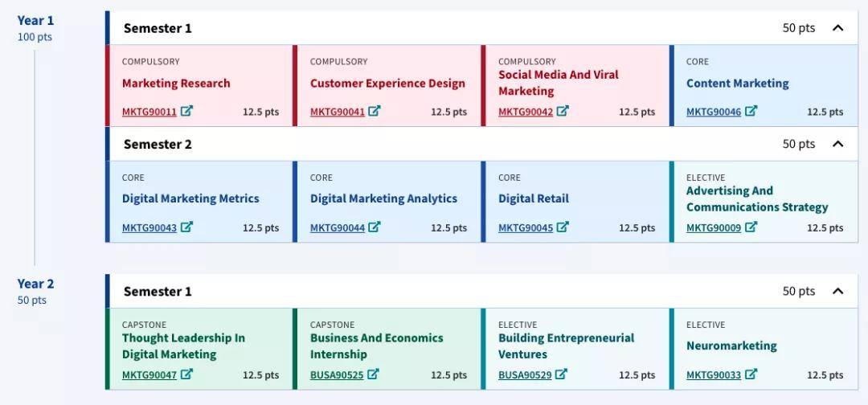868x405 pixels.
Task: Open external link icon beside MKTG90045
Action: click(x=563, y=227)
